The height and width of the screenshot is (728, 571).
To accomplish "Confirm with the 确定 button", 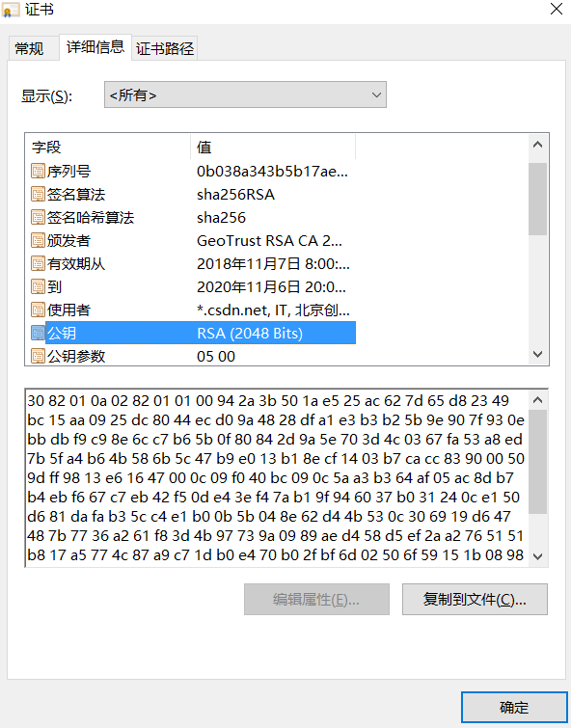I will click(x=514, y=708).
